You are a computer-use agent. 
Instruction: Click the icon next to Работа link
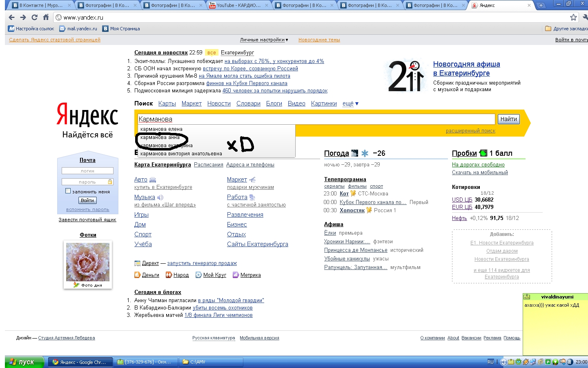[252, 197]
